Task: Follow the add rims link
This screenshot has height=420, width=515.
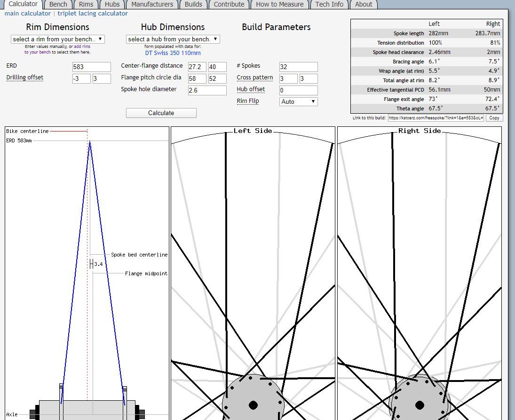Action: (x=82, y=47)
